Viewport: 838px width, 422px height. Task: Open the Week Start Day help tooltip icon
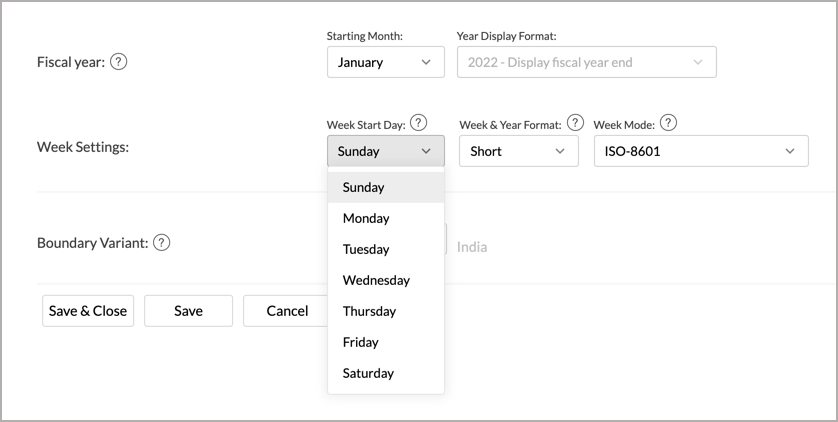pos(418,123)
